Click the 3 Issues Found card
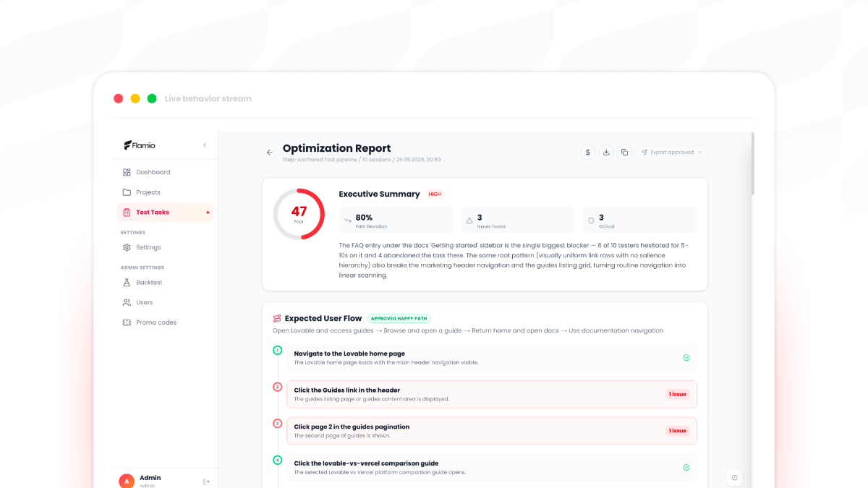 [x=518, y=221]
